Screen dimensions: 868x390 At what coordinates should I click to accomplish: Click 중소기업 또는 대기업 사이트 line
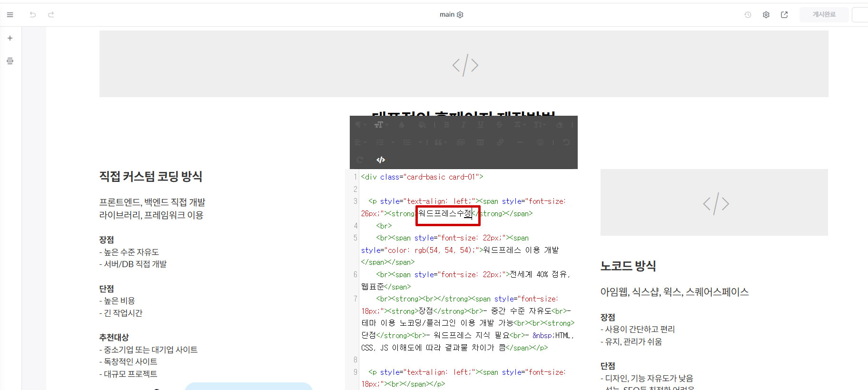(148, 350)
